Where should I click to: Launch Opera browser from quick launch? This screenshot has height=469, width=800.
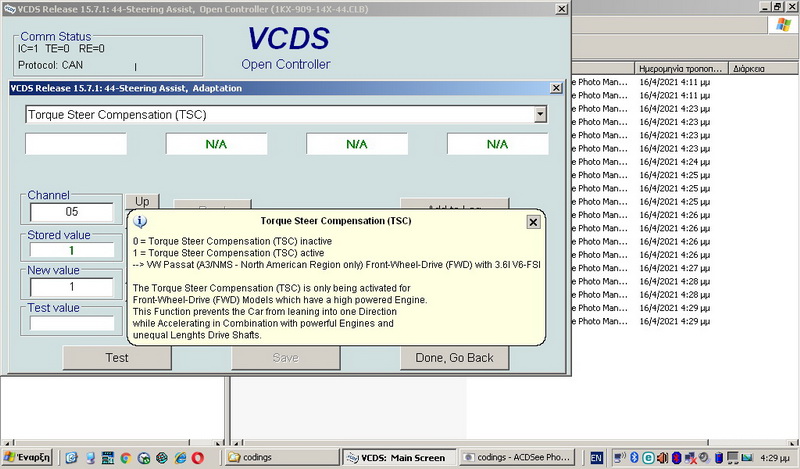198,458
